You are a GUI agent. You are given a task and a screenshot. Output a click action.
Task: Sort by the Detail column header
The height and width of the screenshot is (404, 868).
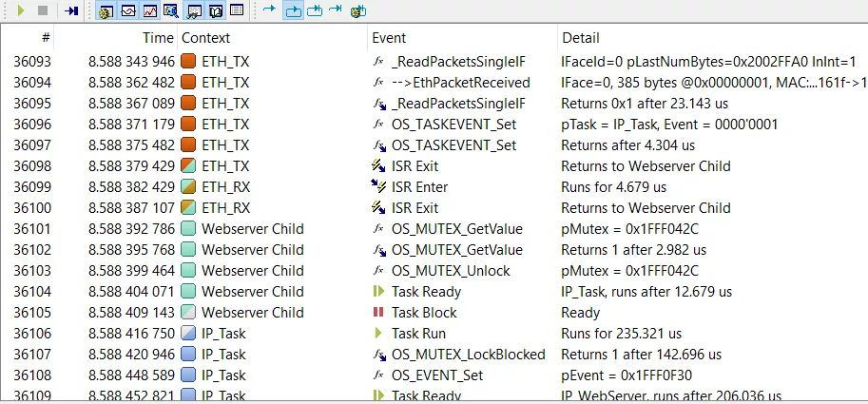(x=581, y=38)
